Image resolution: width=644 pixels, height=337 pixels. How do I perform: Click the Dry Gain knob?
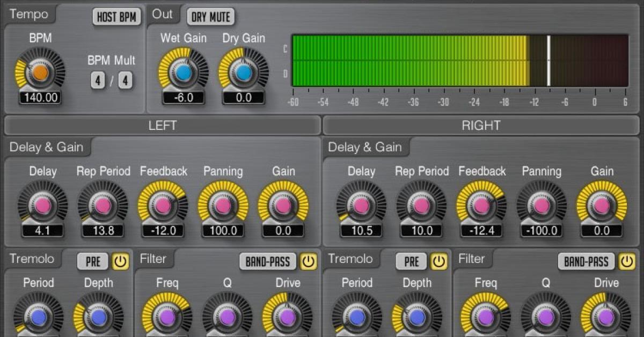[x=244, y=72]
